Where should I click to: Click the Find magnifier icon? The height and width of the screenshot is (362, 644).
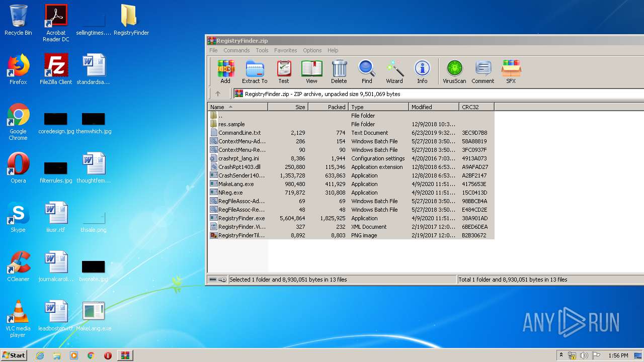click(x=367, y=72)
